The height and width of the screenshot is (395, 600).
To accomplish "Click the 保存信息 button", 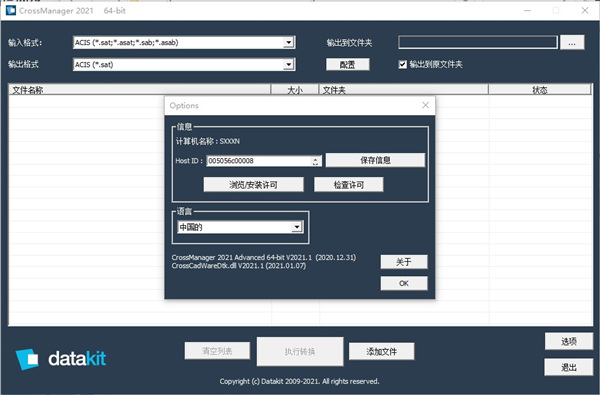I will 375,160.
